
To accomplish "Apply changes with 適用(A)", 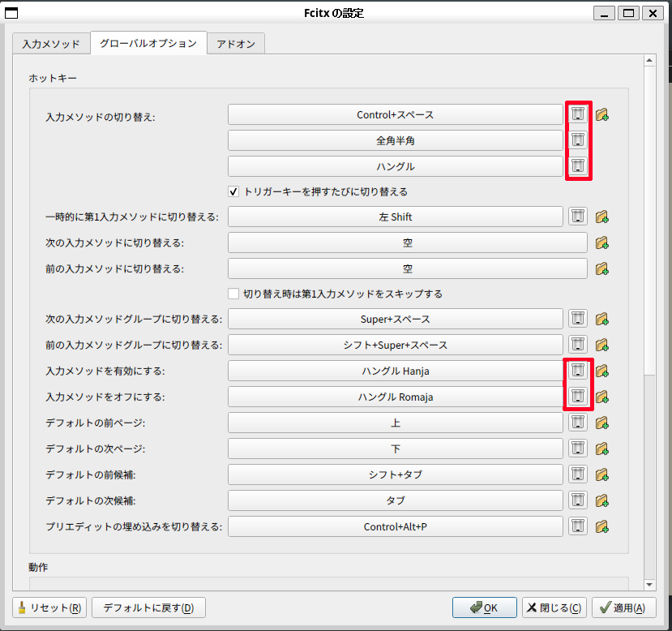I will coord(623,607).
